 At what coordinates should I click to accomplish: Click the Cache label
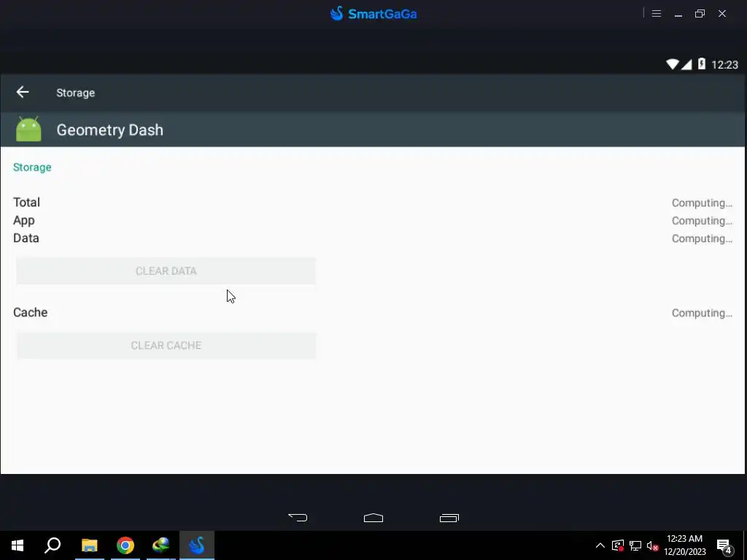pyautogui.click(x=30, y=312)
